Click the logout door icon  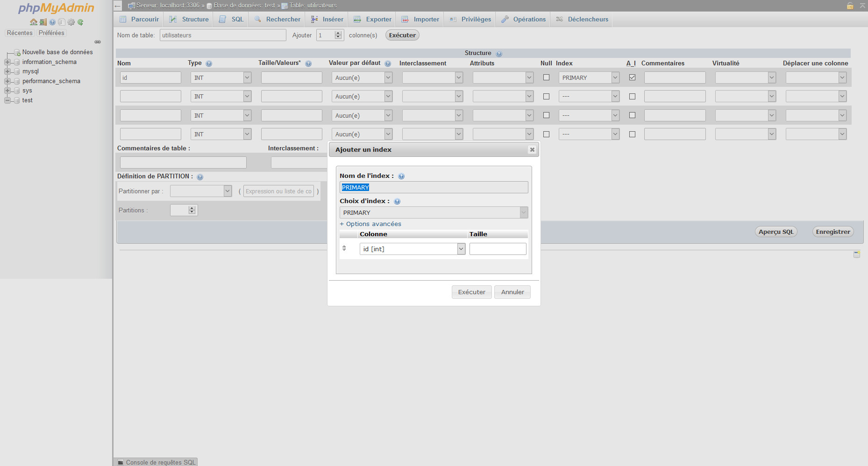[x=43, y=22]
